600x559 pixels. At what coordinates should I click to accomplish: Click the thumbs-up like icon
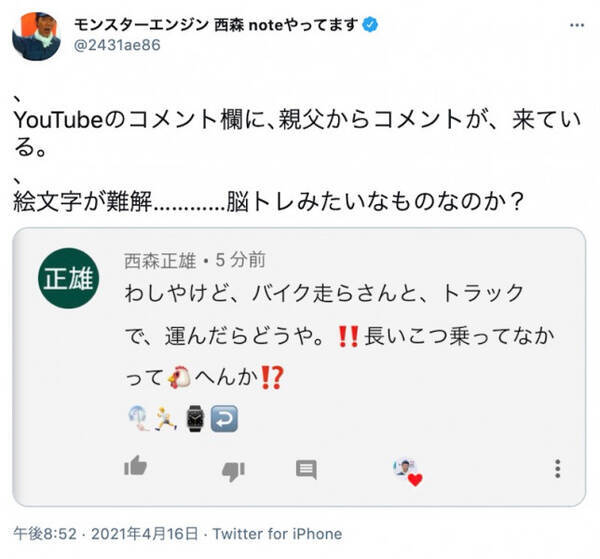coord(135,468)
